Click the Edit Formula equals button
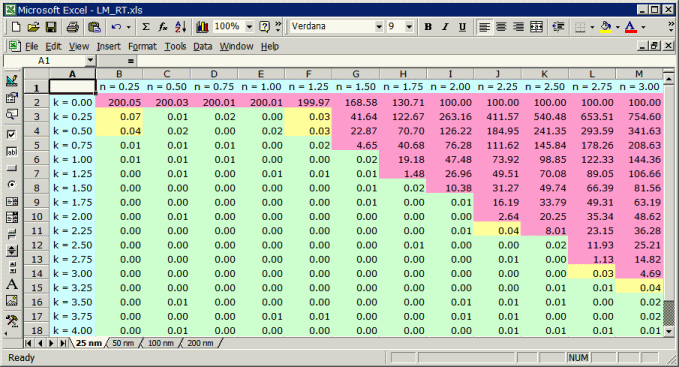Image resolution: width=679 pixels, height=367 pixels. pyautogui.click(x=131, y=61)
